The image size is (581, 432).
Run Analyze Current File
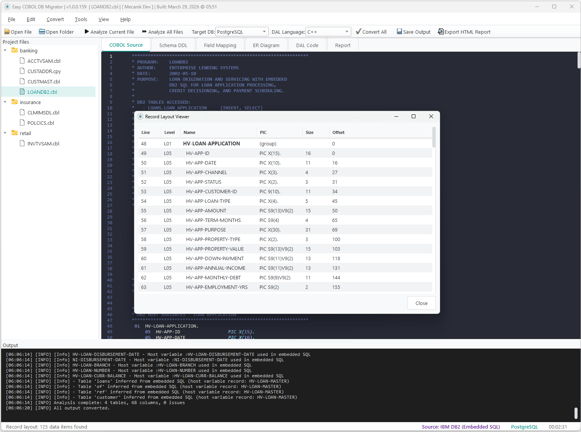point(109,32)
